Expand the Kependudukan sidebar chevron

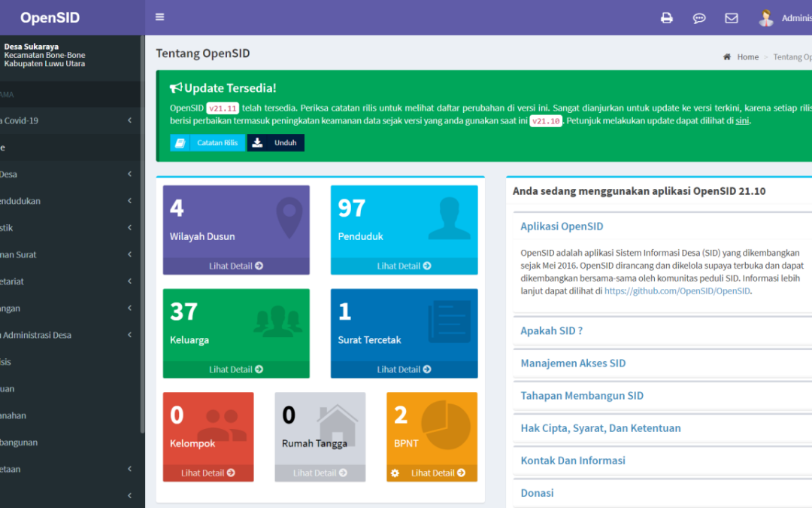tap(129, 201)
